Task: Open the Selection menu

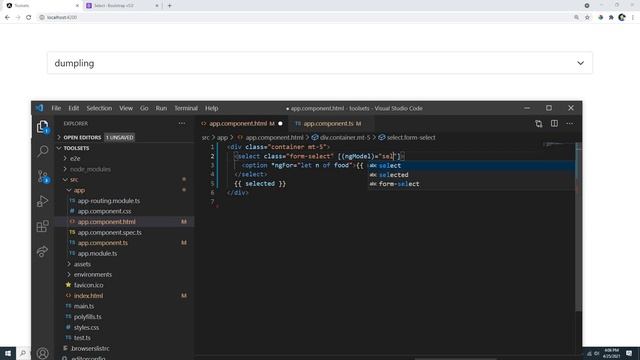Action: 99,108
